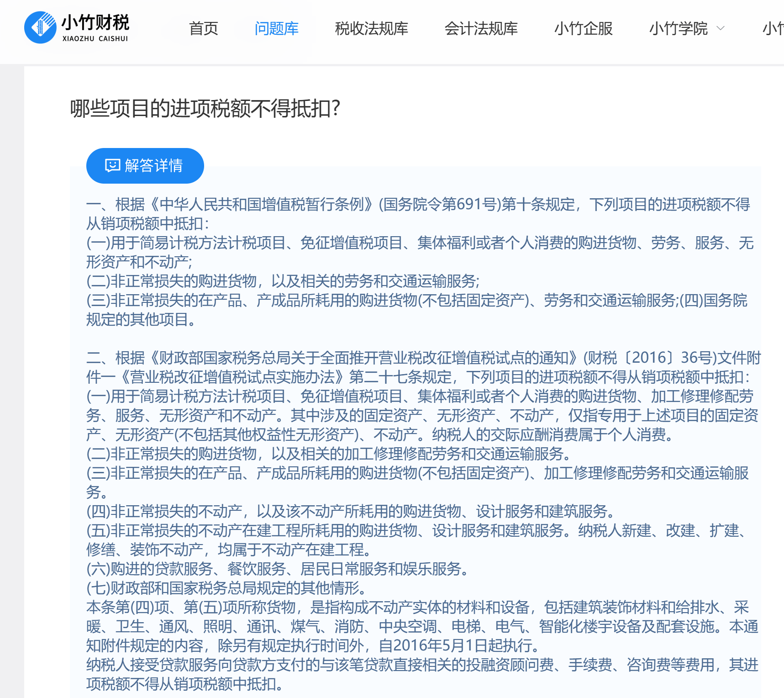Click the 小竹学院 menu label
Viewport: 784px width, 698px height.
click(x=678, y=29)
